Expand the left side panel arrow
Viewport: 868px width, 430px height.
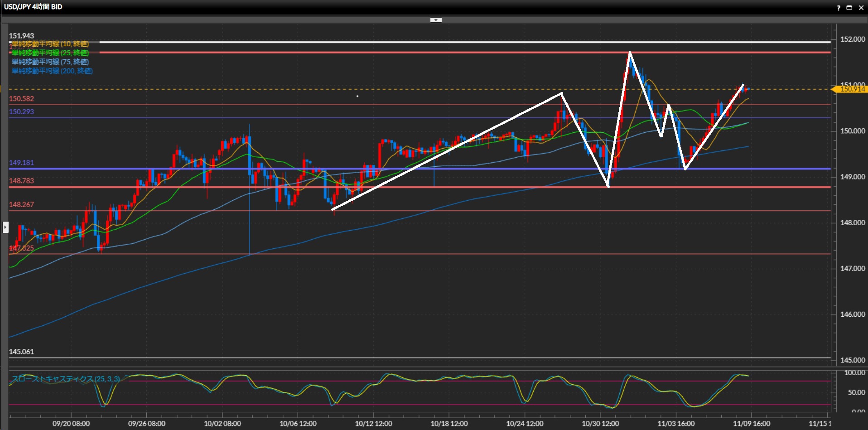(5, 227)
